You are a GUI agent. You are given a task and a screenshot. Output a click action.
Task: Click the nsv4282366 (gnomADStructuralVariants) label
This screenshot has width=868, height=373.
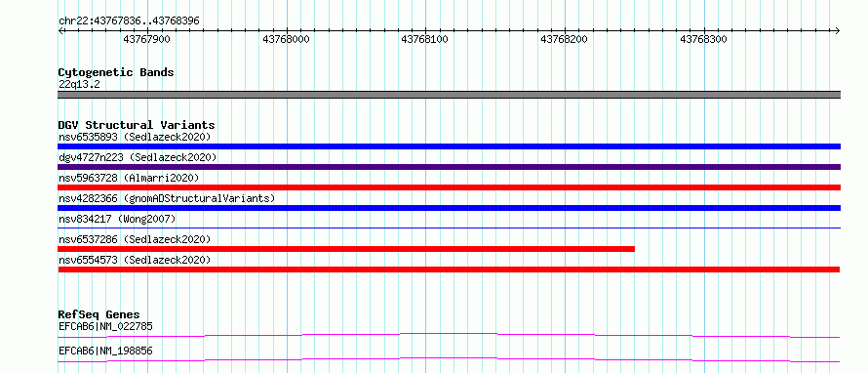(x=166, y=198)
